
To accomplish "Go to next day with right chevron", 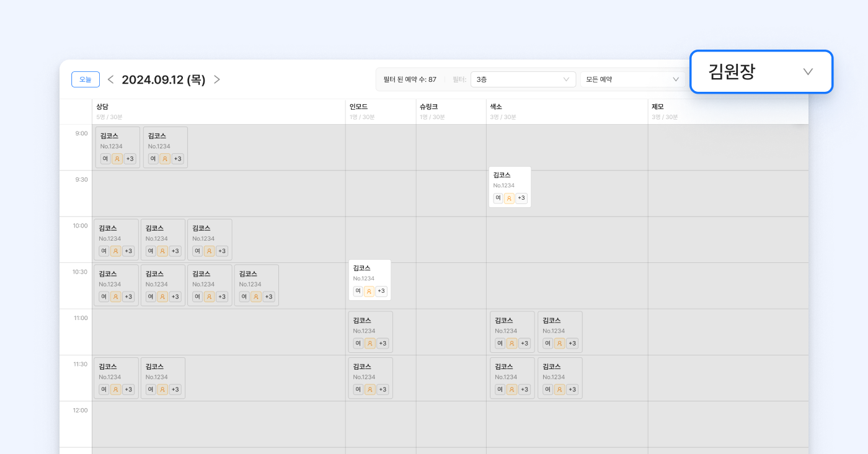I will point(217,79).
